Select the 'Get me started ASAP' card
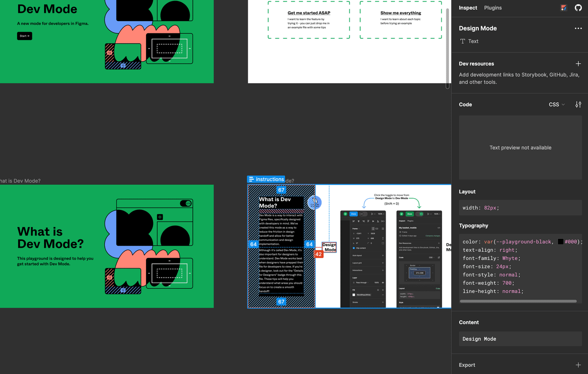The image size is (588, 374). [309, 20]
